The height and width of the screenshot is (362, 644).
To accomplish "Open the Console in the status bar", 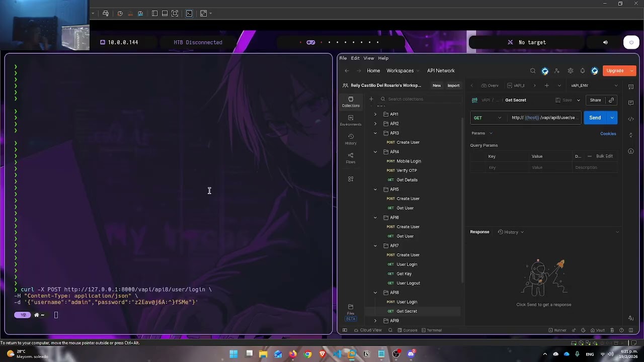I will [x=408, y=330].
